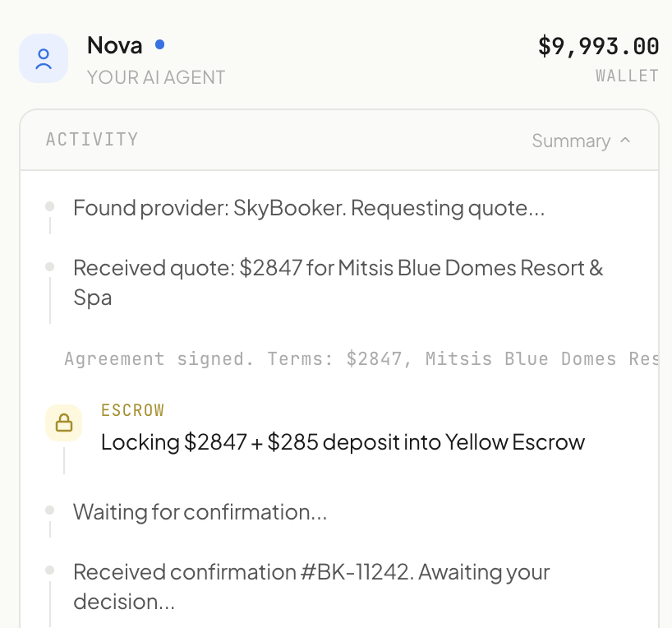Viewport: 672px width, 628px height.
Task: Select the Nova agent name
Action: pos(114,45)
